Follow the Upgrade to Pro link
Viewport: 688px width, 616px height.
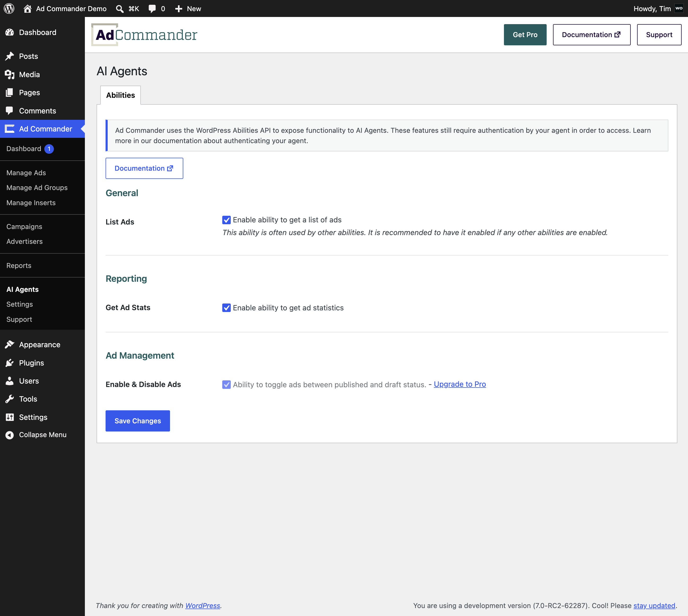[x=460, y=384]
